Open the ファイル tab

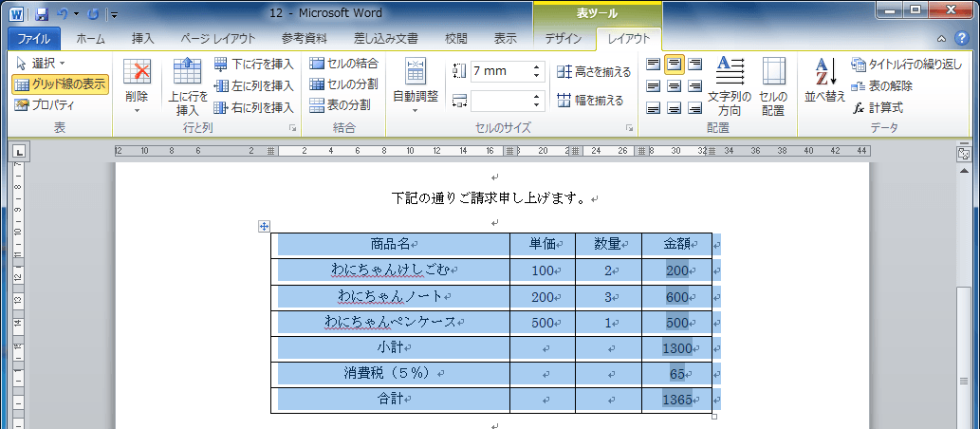34,39
